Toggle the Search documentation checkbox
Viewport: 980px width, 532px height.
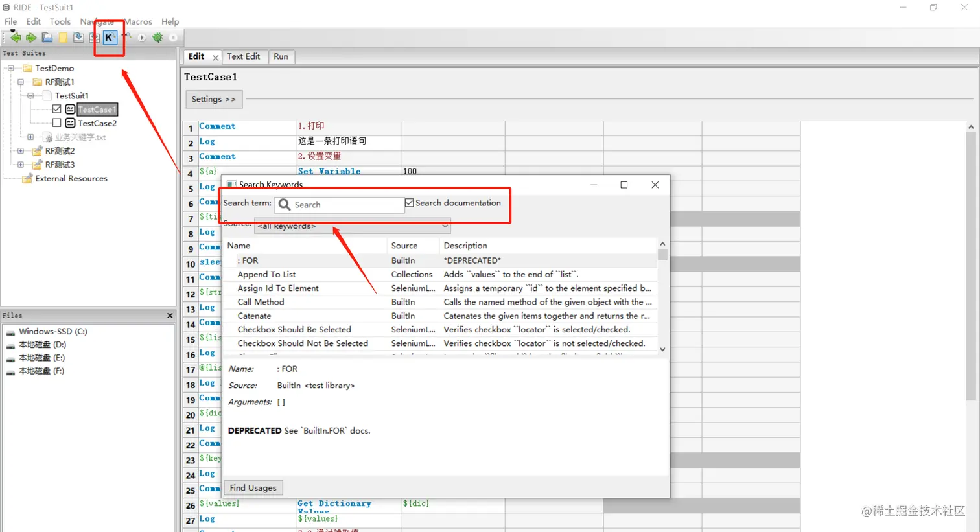409,203
